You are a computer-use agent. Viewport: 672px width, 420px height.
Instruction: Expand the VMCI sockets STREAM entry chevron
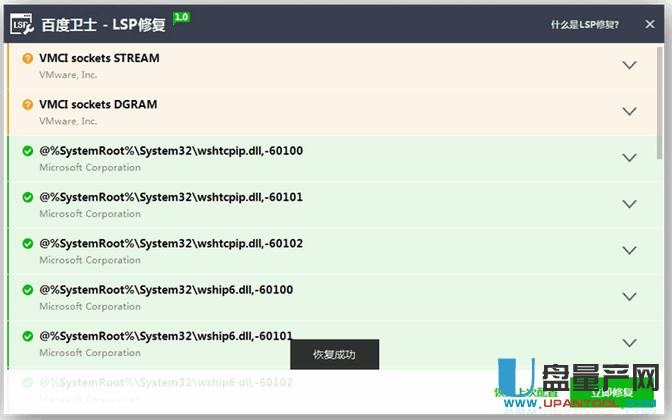coord(629,65)
